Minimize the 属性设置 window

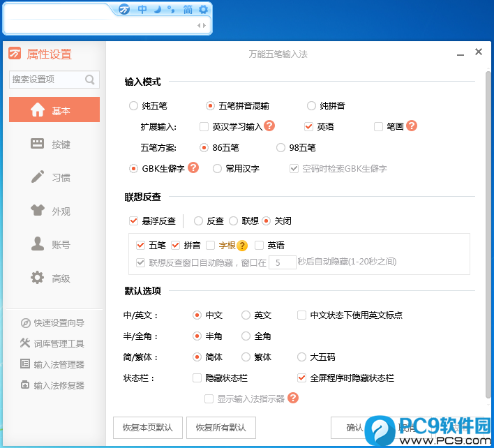461,54
